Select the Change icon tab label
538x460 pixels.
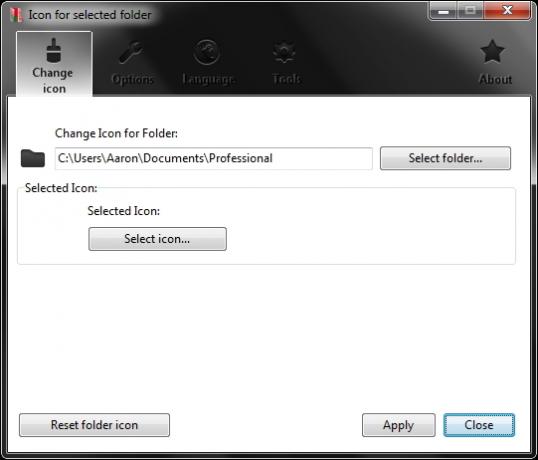pos(53,81)
